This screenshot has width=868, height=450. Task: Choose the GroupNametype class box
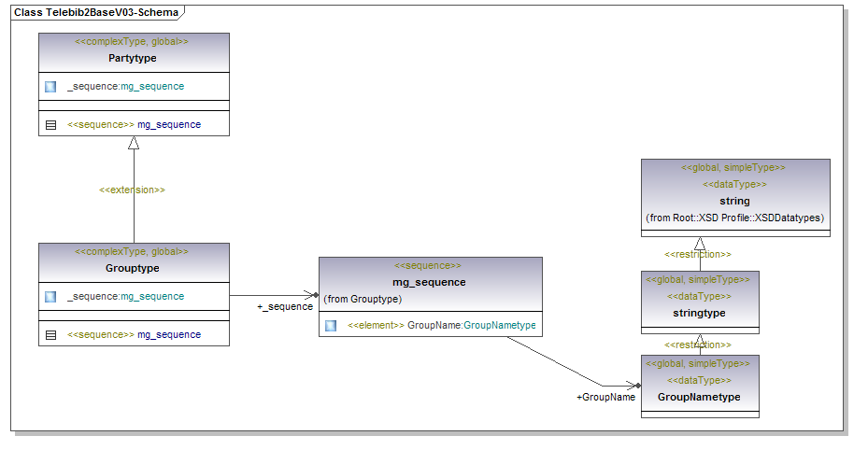point(700,397)
